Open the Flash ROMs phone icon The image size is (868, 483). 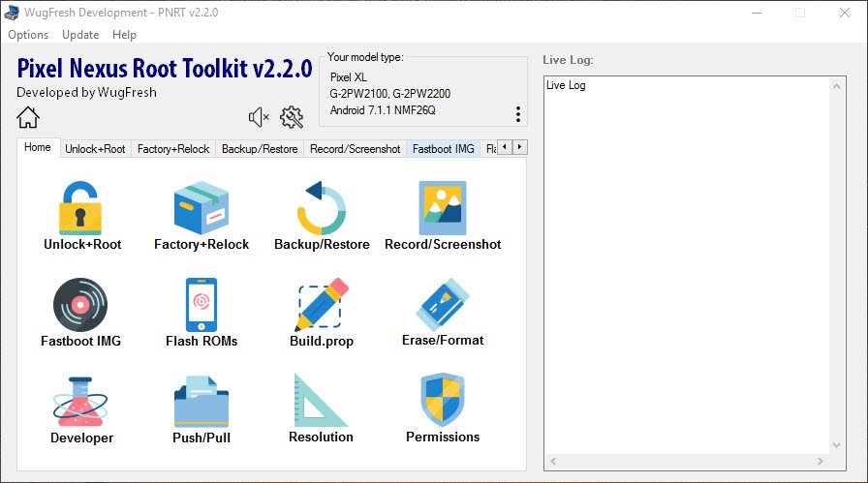click(201, 305)
